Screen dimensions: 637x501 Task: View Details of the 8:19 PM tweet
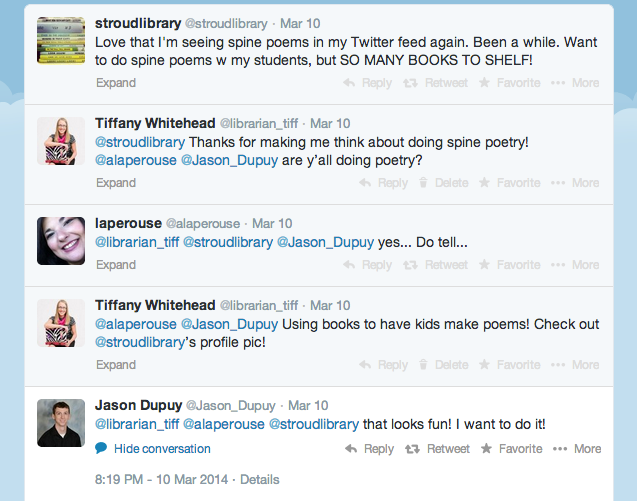coord(260,479)
